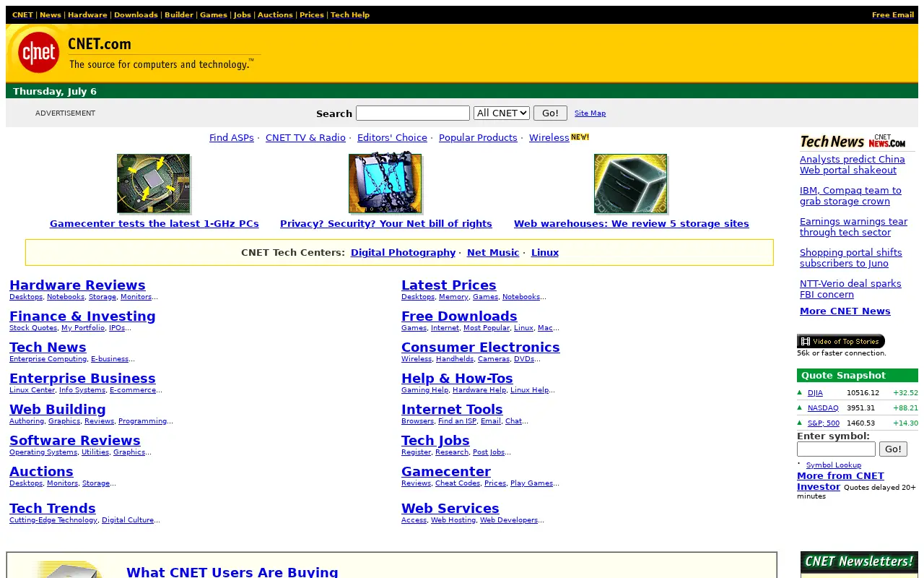Open Hardware in the top navigation bar
The image size is (924, 578).
coord(87,14)
